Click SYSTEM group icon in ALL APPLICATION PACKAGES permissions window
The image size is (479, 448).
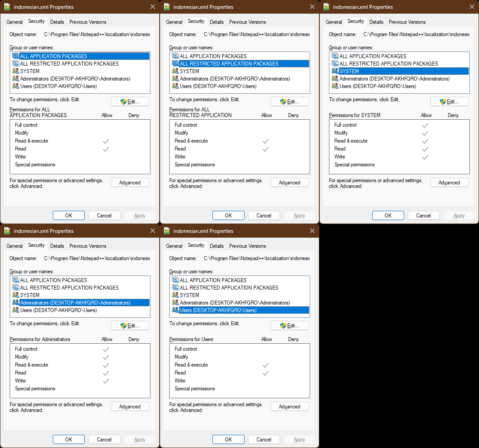(15, 71)
